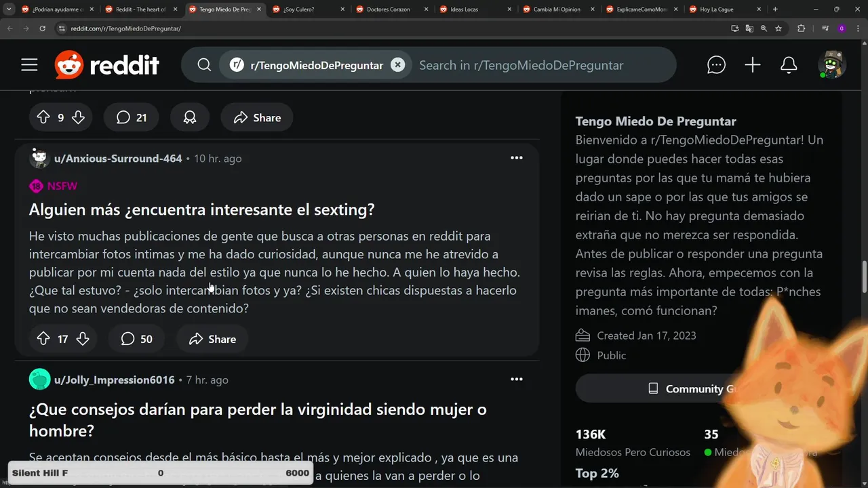Go back in browser history

[9, 28]
